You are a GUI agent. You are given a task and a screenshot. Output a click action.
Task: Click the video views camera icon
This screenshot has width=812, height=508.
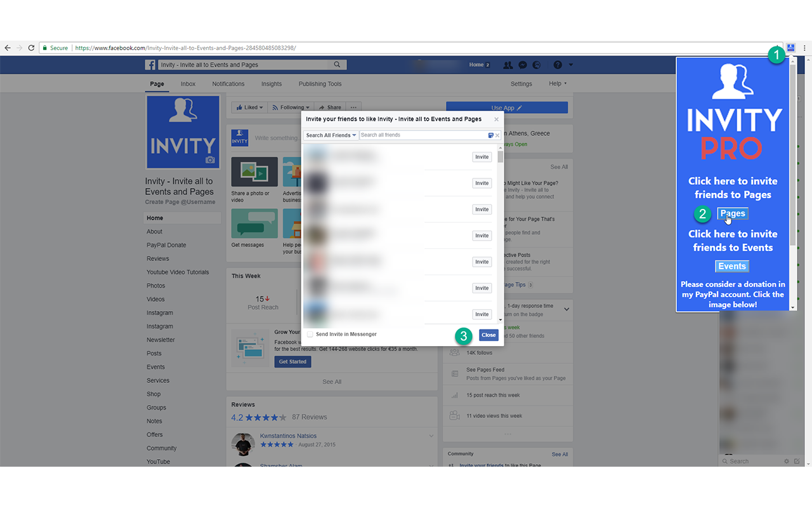tap(454, 416)
